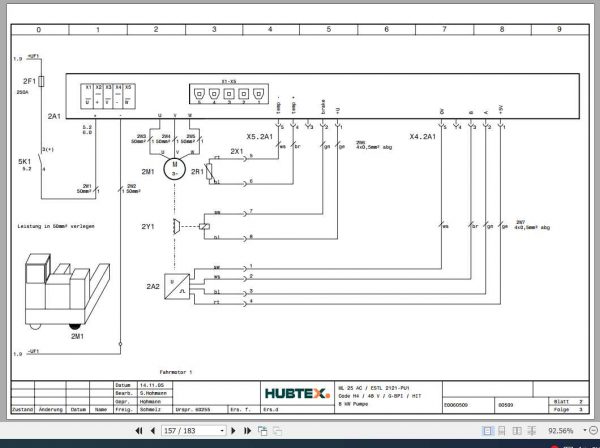The image size is (600, 448).
Task: Go to the next page
Action: [x=233, y=431]
